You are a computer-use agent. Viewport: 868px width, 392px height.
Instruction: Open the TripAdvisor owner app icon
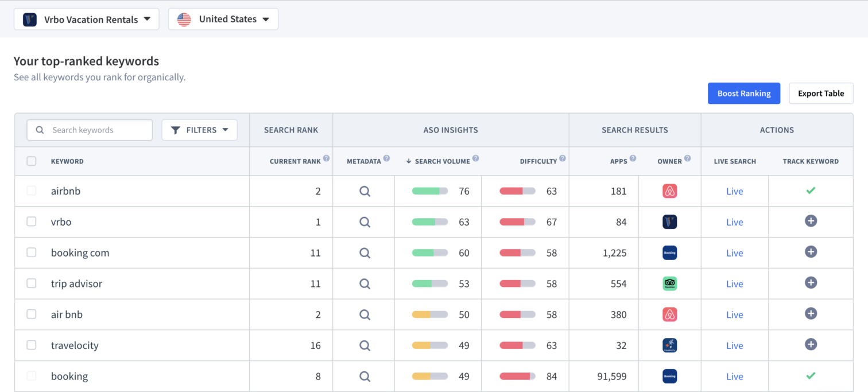tap(669, 283)
